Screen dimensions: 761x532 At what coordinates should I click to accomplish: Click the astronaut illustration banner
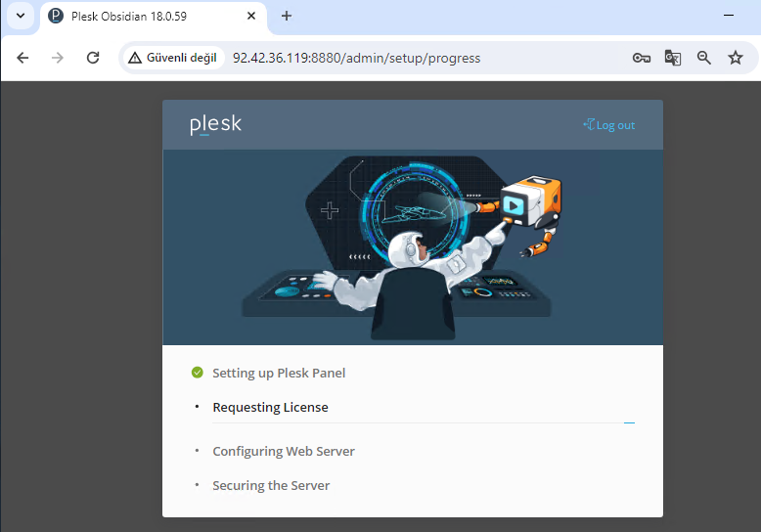point(413,247)
